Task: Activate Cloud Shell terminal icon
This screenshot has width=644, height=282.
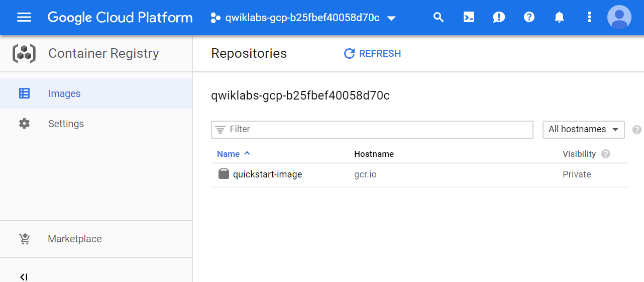Action: [x=469, y=18]
